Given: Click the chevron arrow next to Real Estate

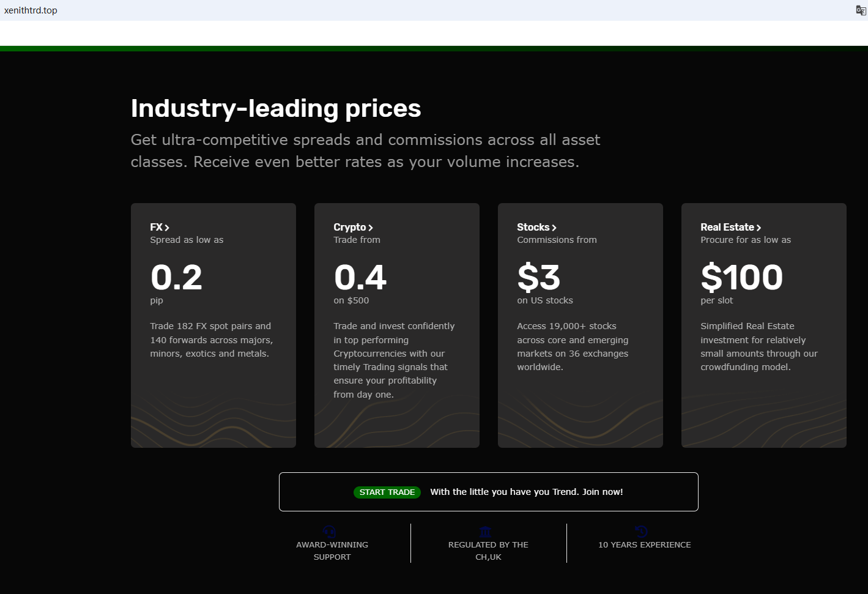Looking at the screenshot, I should point(759,228).
